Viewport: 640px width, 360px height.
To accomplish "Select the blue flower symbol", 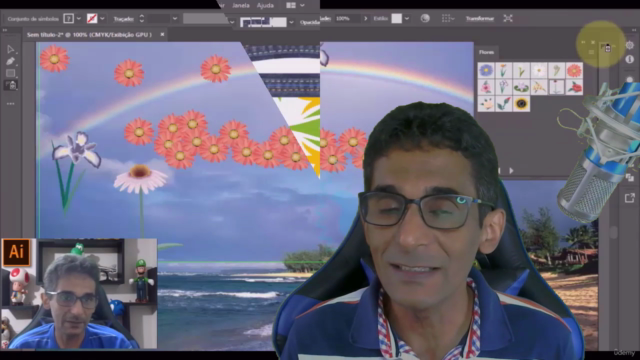I will pyautogui.click(x=486, y=71).
